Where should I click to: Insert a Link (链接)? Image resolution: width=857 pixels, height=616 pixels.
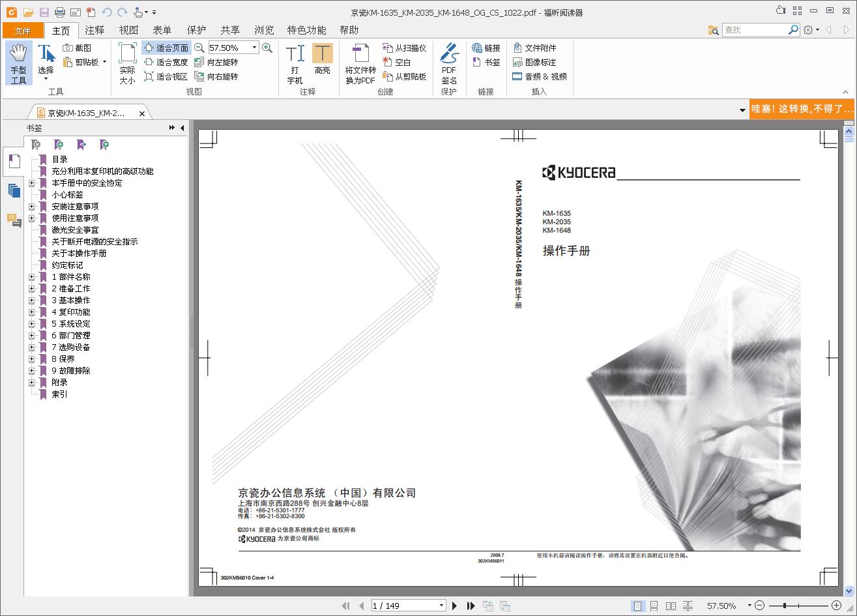486,48
